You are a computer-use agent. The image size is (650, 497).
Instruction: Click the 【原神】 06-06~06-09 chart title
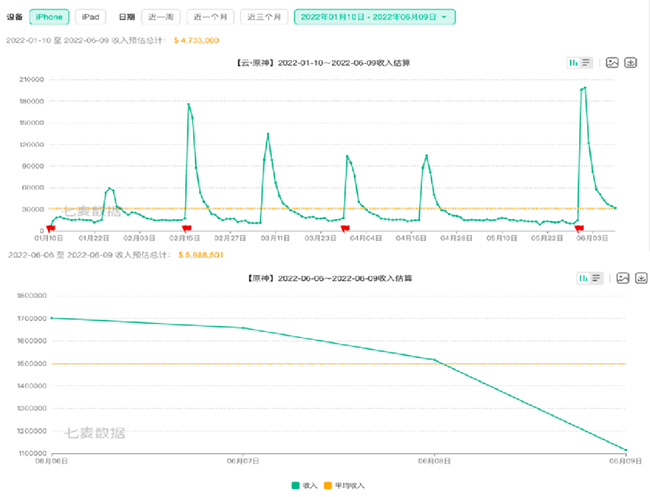330,278
